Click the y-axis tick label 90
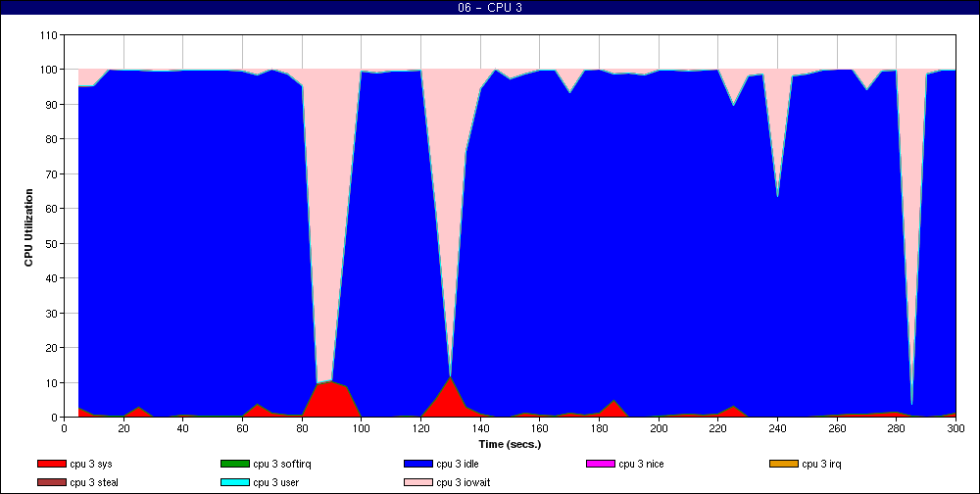The image size is (980, 494). (x=53, y=105)
